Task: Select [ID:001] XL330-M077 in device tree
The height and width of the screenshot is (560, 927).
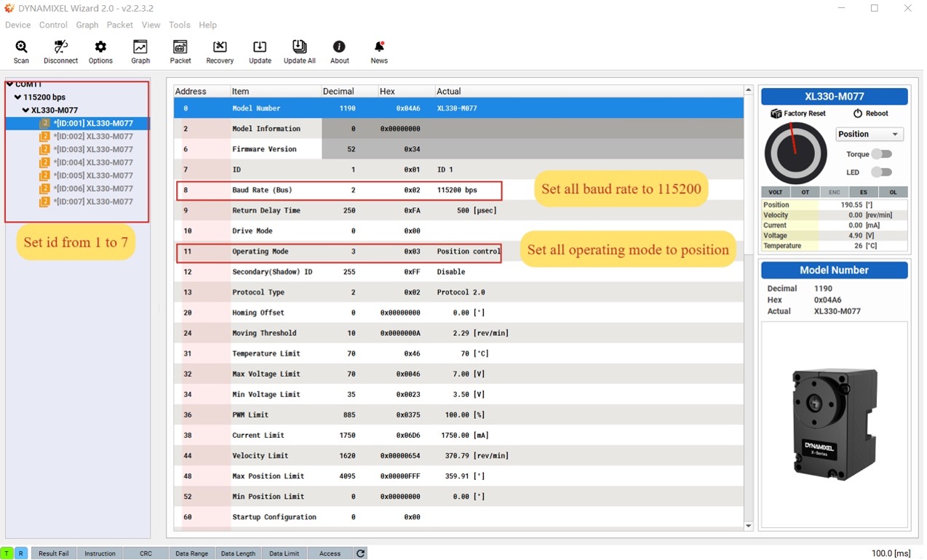Action: tap(93, 124)
